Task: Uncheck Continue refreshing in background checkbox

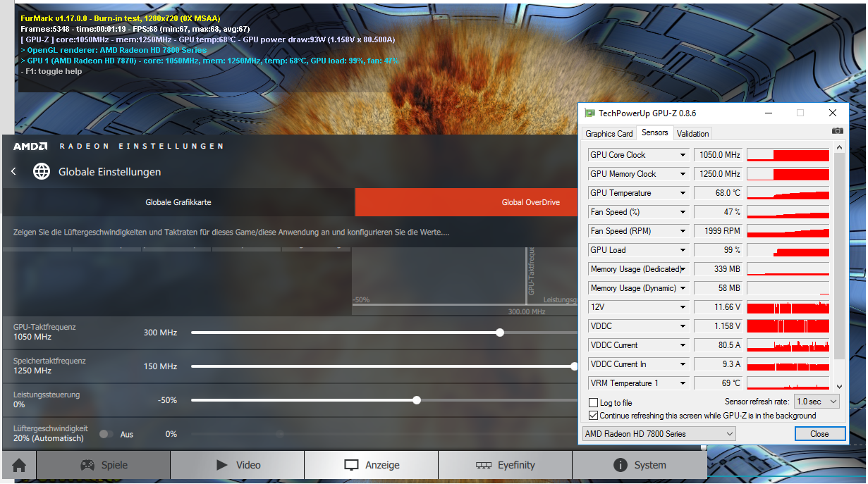Action: 593,416
